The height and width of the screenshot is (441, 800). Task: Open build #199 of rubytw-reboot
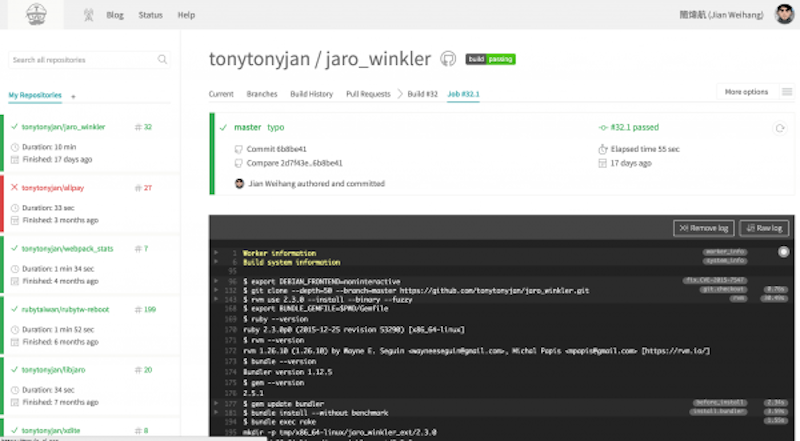click(x=145, y=309)
